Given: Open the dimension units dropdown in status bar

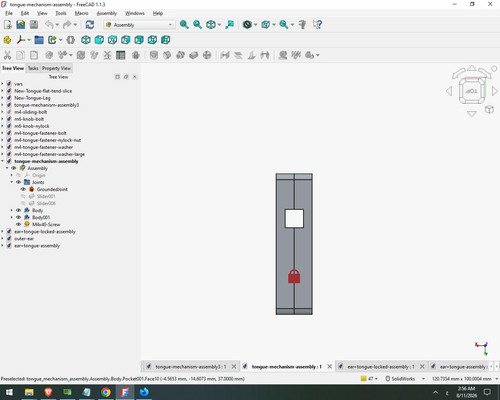Looking at the screenshot, I should click(x=464, y=379).
